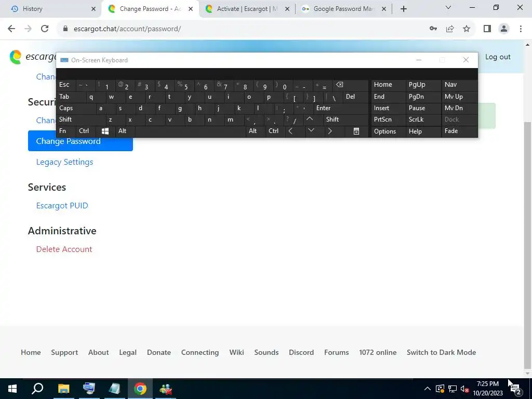The image size is (532, 399).
Task: Tap PrtScn key on On-Screen Keyboard
Action: [388, 119]
